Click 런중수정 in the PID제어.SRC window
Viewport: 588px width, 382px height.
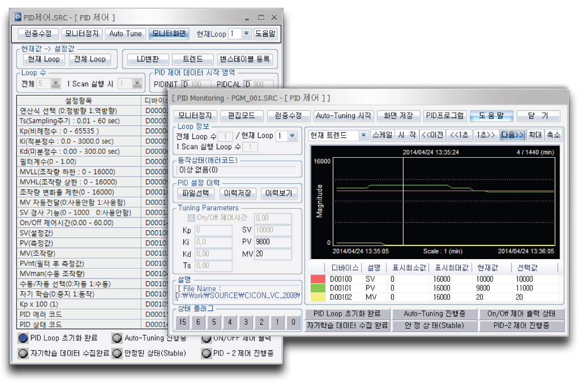(x=38, y=34)
